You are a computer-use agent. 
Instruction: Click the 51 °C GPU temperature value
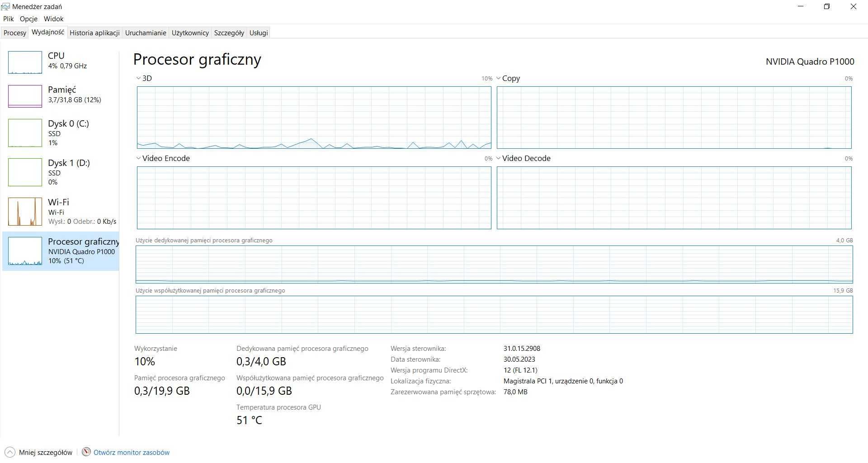pyautogui.click(x=249, y=420)
